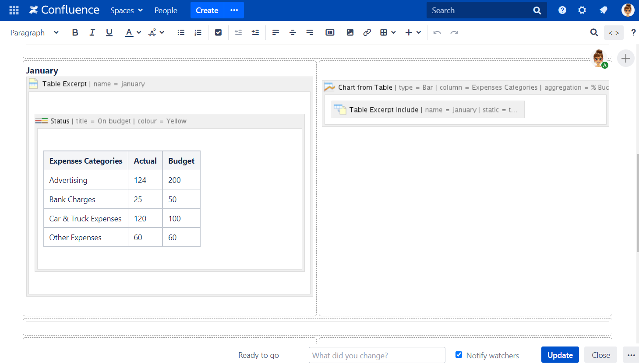Insert a numbered list
This screenshot has width=639, height=364.
198,32
